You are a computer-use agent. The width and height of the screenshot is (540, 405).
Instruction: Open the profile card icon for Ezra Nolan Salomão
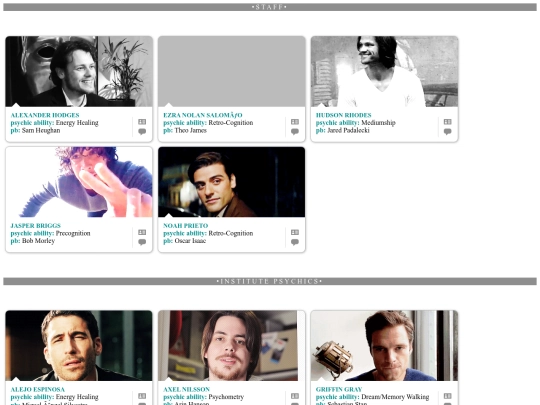pos(295,122)
